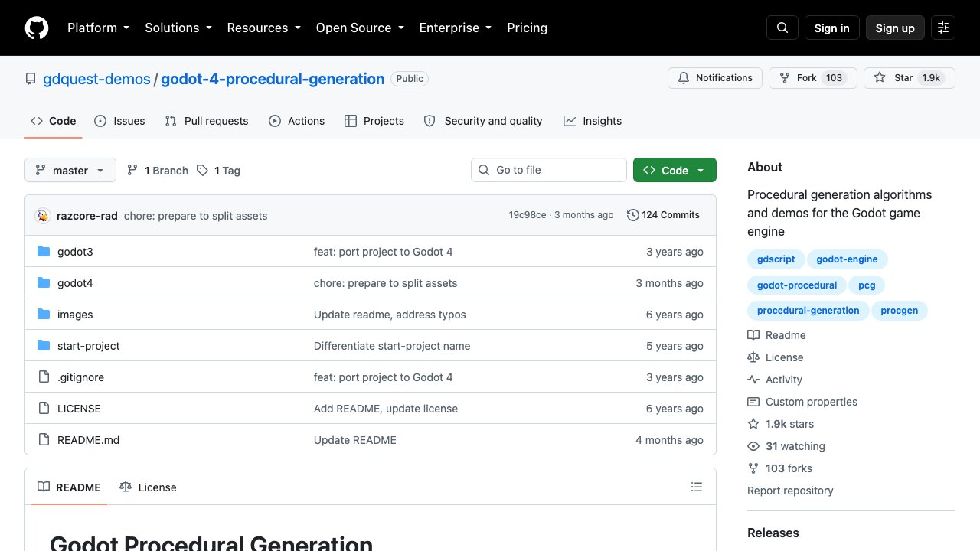Expand the Platform menu
This screenshot has width=980, height=551.
98,28
